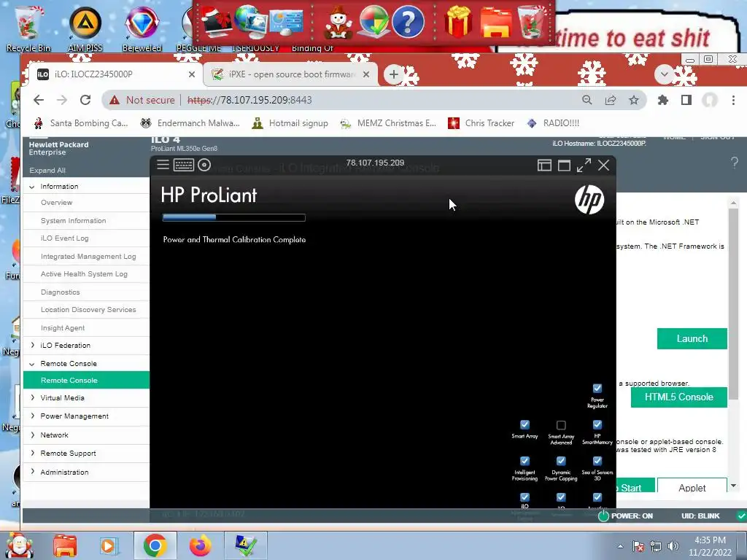Click the console docked layout icon
747x560 pixels.
coord(544,166)
